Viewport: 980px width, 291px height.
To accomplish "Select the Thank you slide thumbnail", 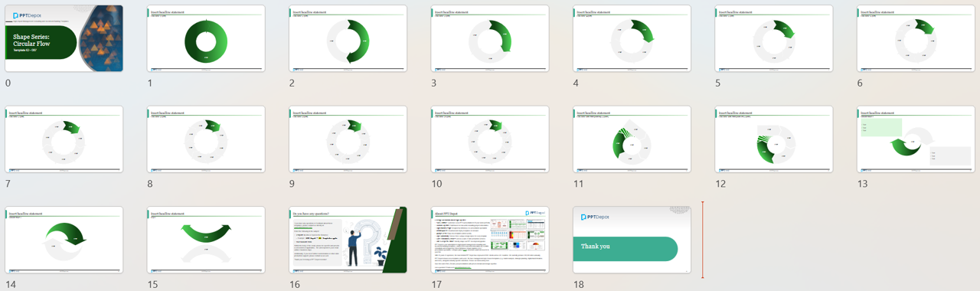I will click(632, 240).
